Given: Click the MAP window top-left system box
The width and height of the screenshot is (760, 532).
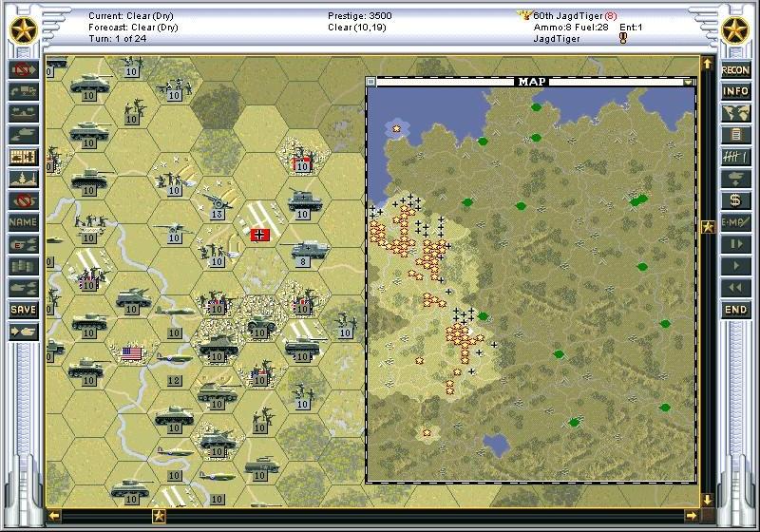Looking at the screenshot, I should tap(370, 83).
